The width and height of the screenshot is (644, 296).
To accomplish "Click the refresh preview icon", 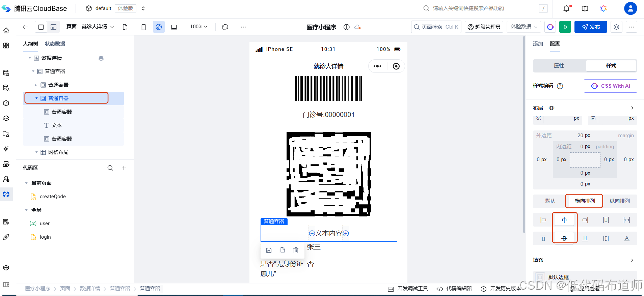I will 225,27.
